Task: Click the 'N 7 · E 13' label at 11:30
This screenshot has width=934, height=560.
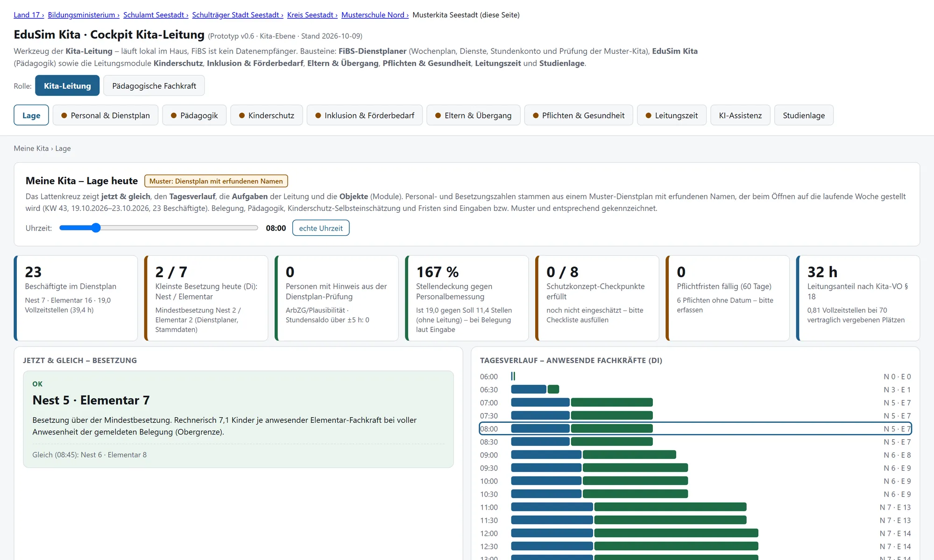Action: pos(895,520)
